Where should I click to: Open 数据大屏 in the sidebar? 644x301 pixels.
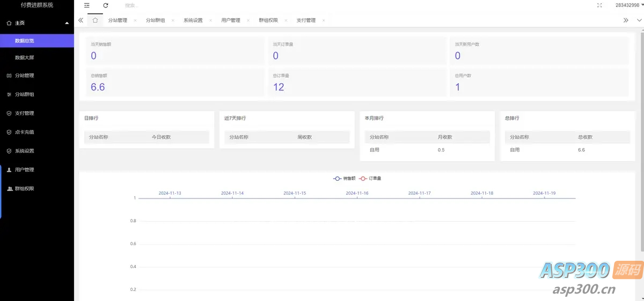(x=25, y=57)
